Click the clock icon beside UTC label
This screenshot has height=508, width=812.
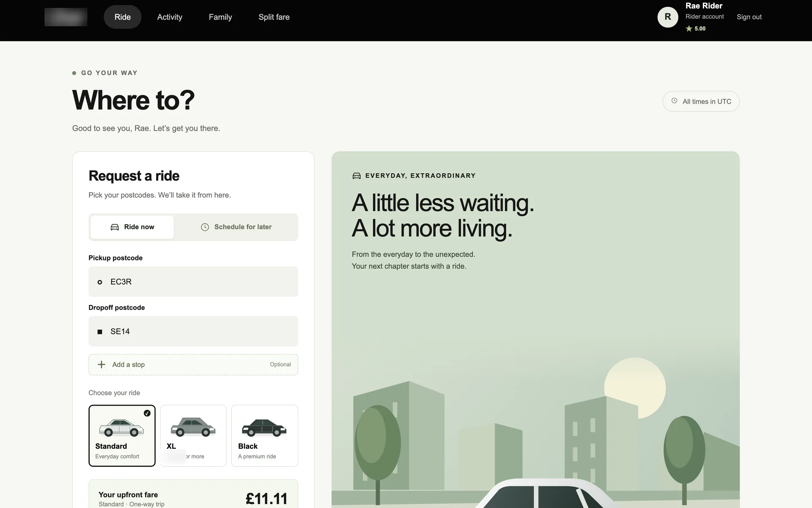[675, 101]
